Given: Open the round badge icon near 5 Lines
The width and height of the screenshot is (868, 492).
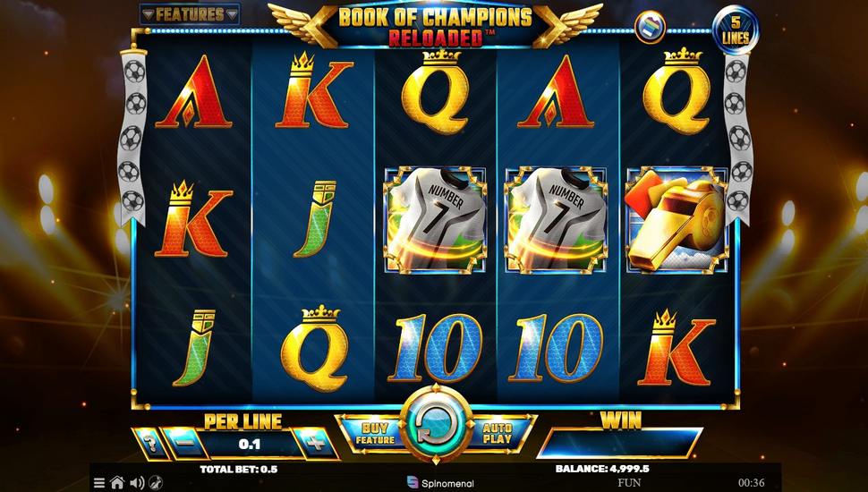Looking at the screenshot, I should point(650,27).
